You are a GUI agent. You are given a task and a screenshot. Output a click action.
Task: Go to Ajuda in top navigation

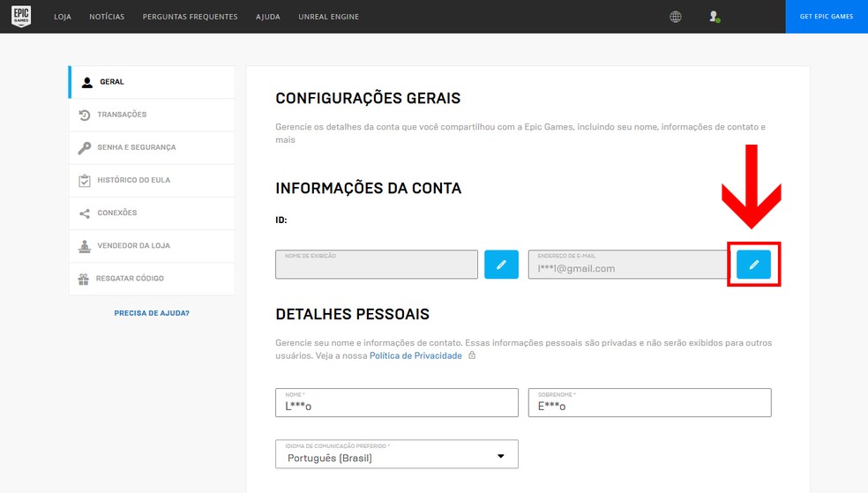click(268, 17)
